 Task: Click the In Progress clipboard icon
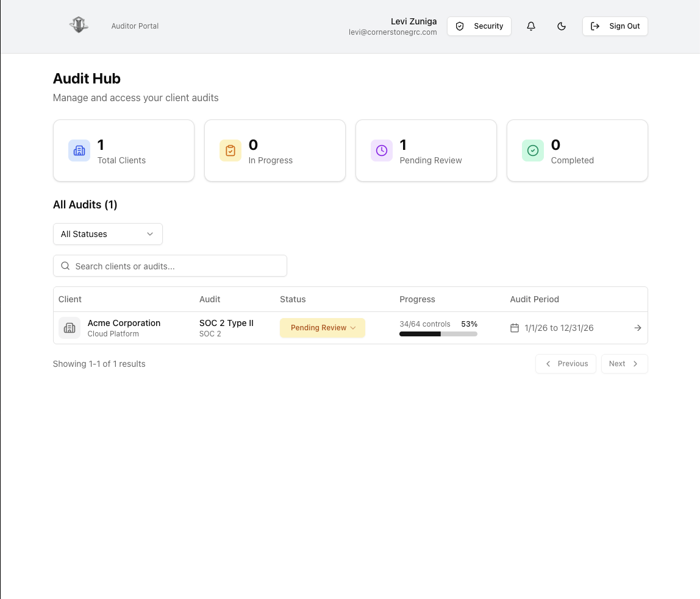(230, 151)
